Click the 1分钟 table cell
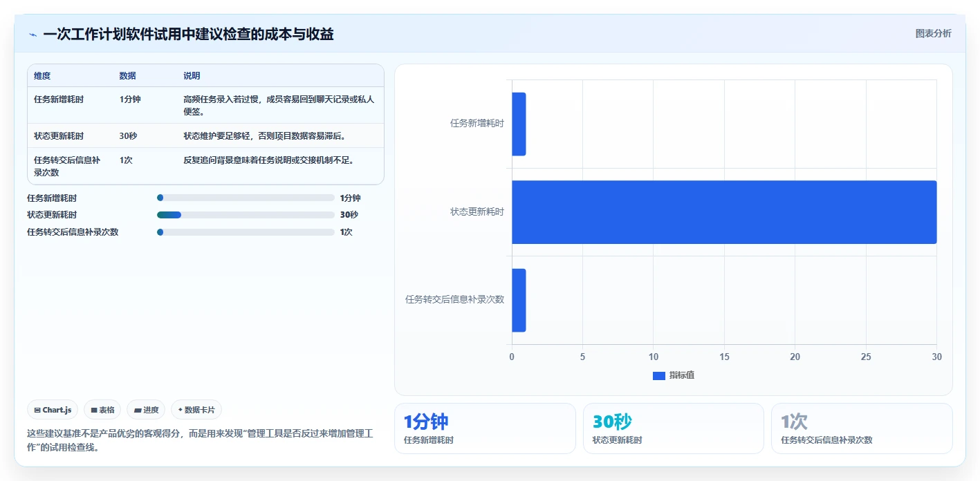Screen dimensions: 980x481 pos(130,100)
